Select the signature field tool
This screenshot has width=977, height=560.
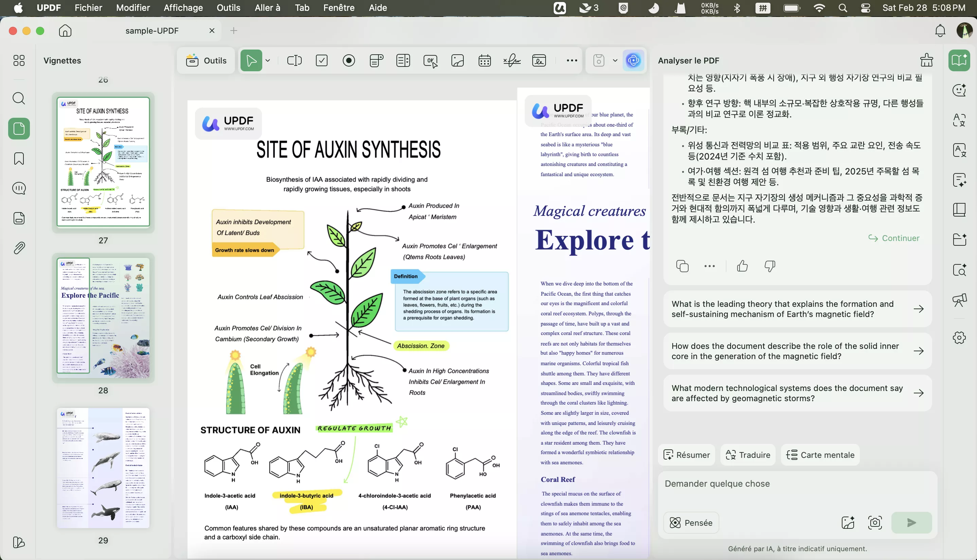coord(512,60)
